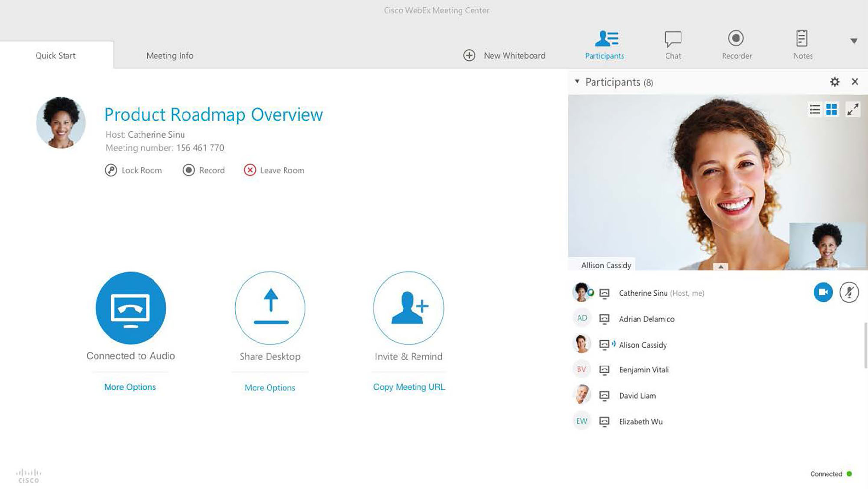Switch to the Meeting Info tab

pyautogui.click(x=170, y=56)
